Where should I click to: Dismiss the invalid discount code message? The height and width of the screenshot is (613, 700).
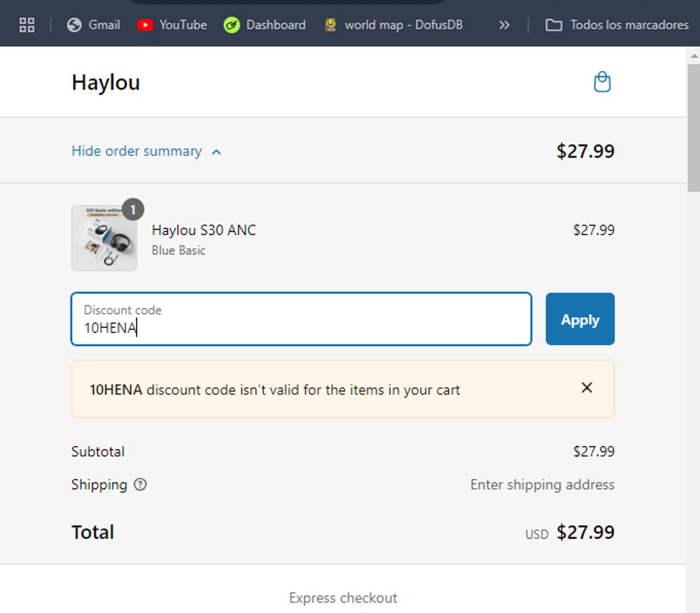(587, 388)
